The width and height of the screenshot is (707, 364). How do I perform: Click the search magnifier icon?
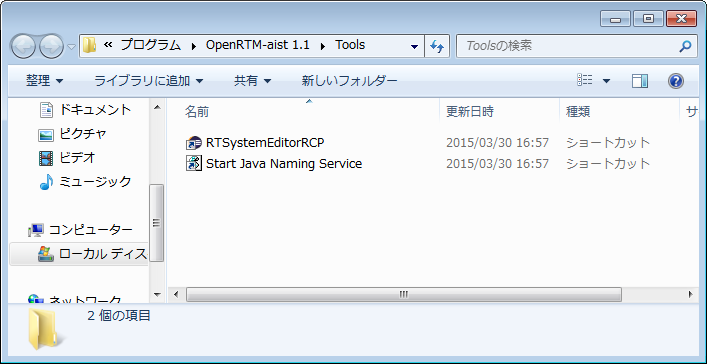(x=685, y=46)
